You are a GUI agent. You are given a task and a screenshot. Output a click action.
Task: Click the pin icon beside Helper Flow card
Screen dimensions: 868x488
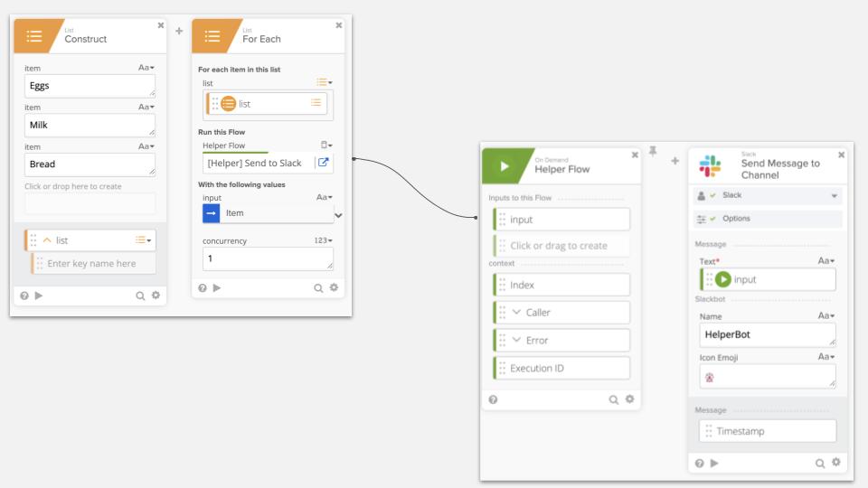652,152
